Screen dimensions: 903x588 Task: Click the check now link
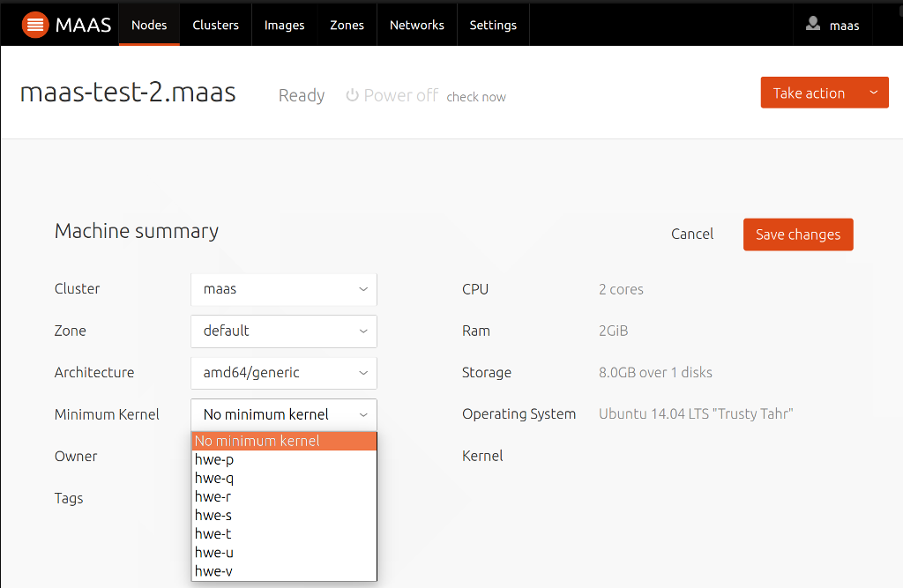pos(476,97)
